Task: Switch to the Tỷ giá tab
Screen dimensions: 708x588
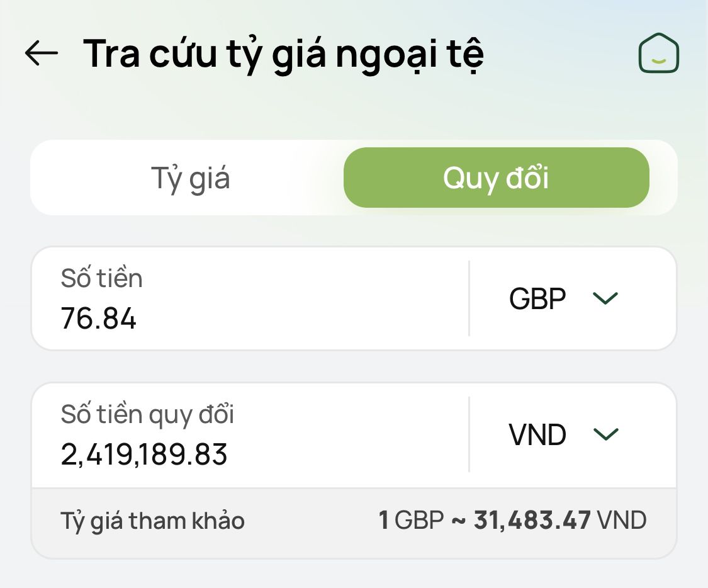Action: 190,178
